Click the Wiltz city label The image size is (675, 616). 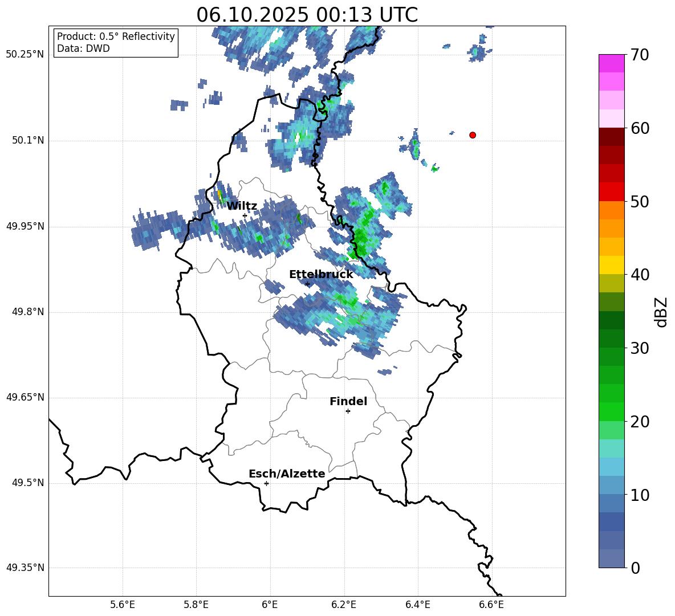(242, 206)
